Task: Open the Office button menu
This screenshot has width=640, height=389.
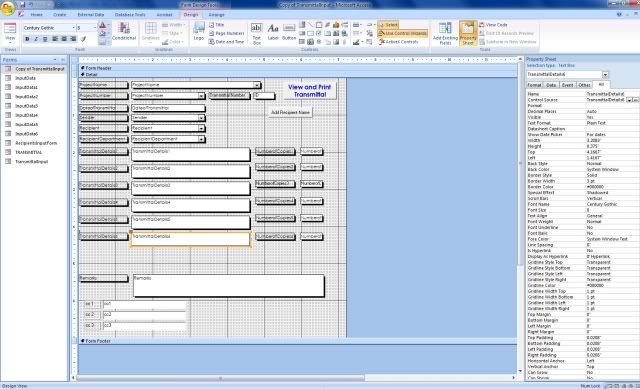Action: 7,8
